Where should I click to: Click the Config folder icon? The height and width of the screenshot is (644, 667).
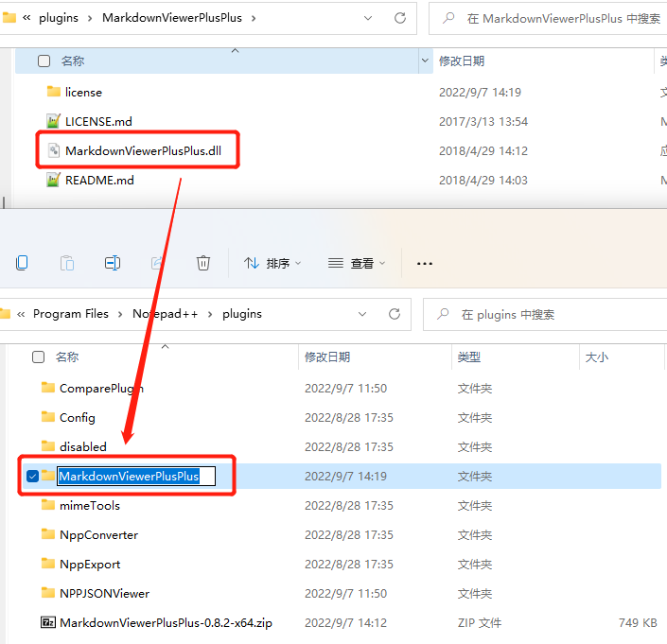pos(48,417)
